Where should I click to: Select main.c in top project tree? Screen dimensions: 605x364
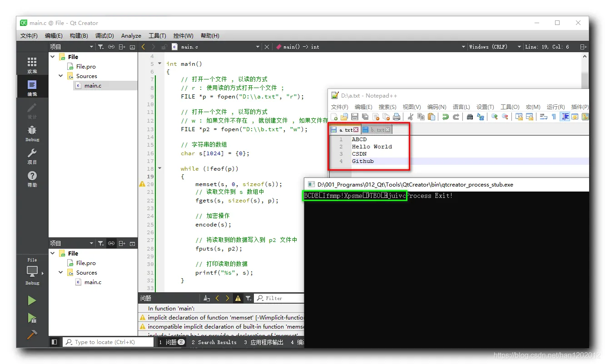(93, 85)
